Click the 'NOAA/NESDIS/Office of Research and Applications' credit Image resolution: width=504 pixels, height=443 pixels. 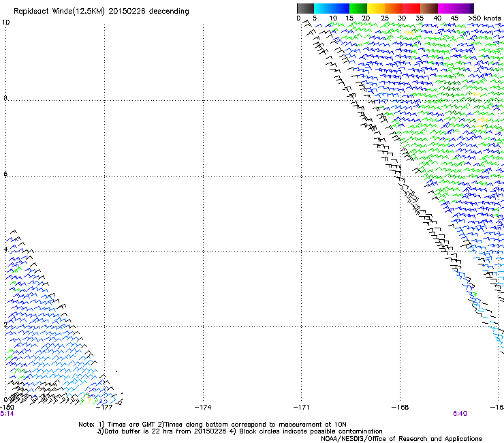pyautogui.click(x=401, y=439)
